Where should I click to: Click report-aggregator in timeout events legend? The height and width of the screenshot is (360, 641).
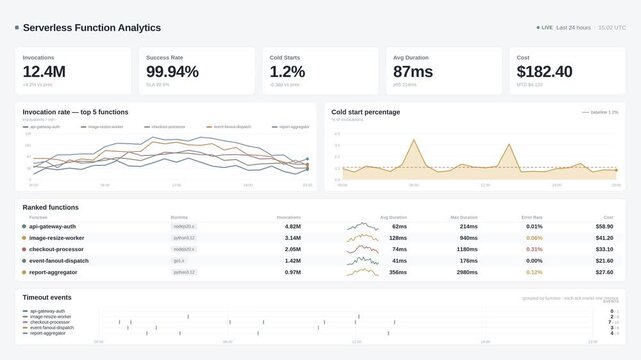[44, 333]
